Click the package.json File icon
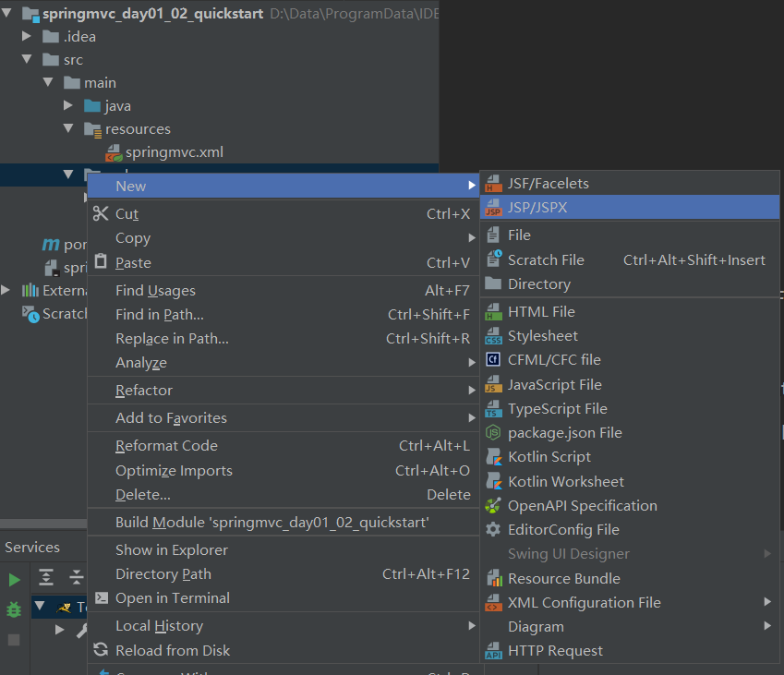Viewport: 784px width, 675px height. pyautogui.click(x=493, y=432)
